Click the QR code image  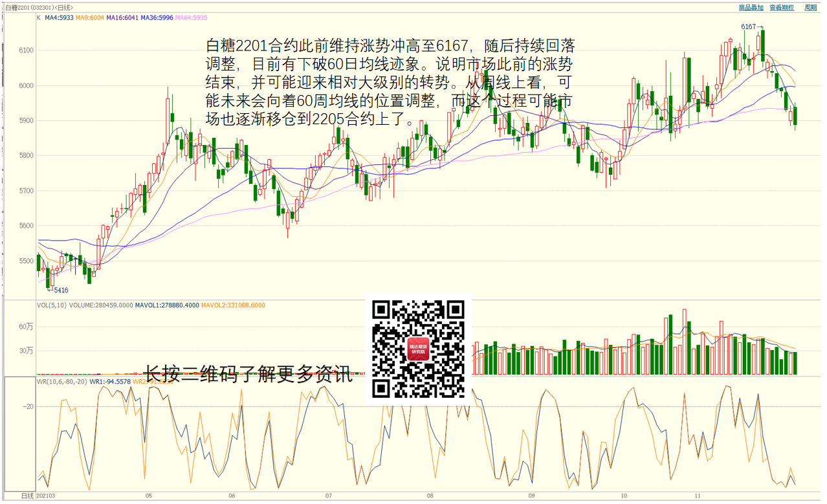pyautogui.click(x=418, y=349)
